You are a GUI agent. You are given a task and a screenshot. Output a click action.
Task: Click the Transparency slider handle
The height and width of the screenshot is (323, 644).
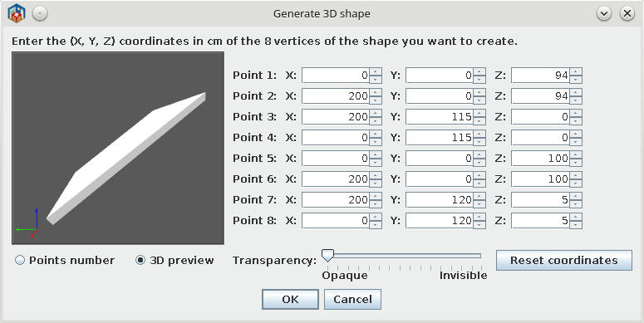pyautogui.click(x=327, y=255)
